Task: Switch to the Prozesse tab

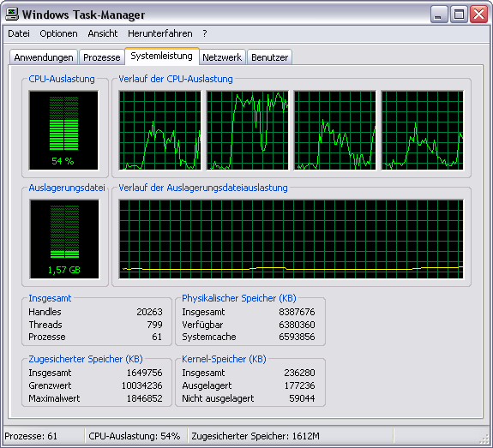Action: 101,57
